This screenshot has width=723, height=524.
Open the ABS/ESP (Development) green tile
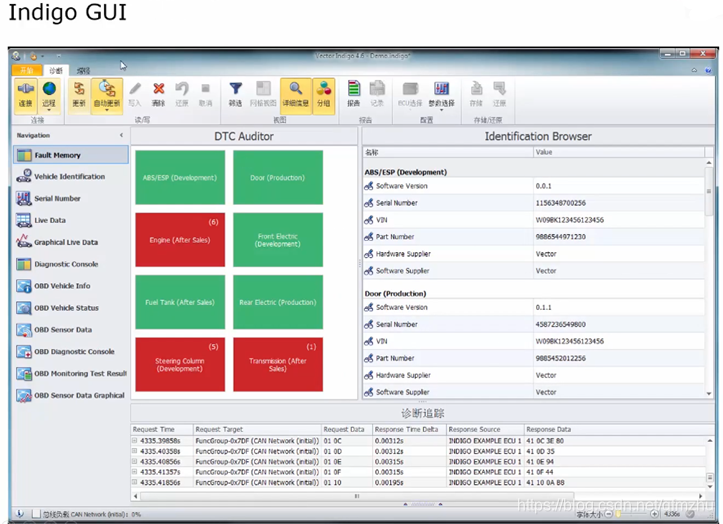(180, 178)
